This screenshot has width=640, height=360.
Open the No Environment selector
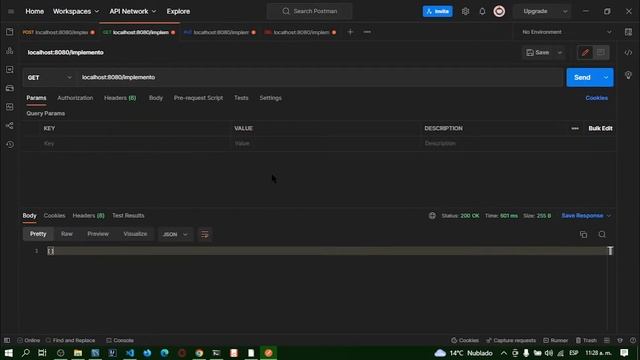click(567, 32)
